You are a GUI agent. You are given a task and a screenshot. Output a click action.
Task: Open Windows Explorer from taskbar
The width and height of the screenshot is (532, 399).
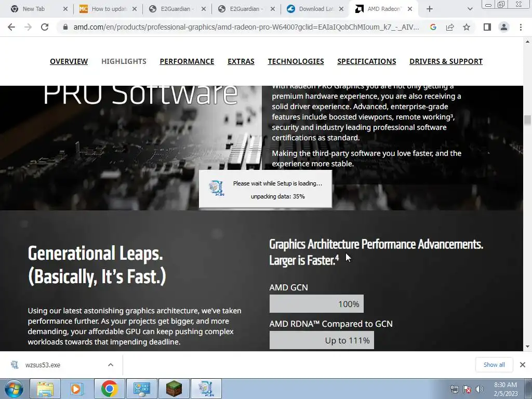pos(45,389)
